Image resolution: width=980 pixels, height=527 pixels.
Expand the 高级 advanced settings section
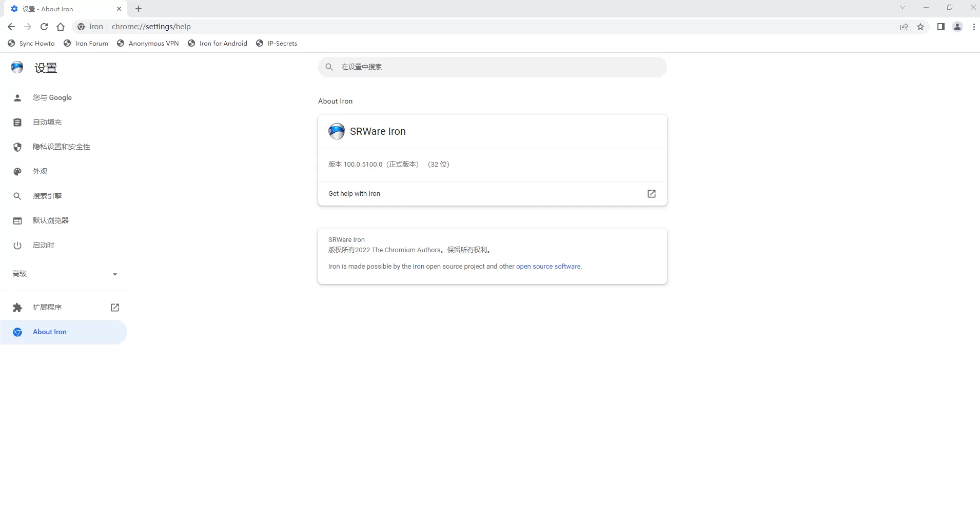click(64, 274)
